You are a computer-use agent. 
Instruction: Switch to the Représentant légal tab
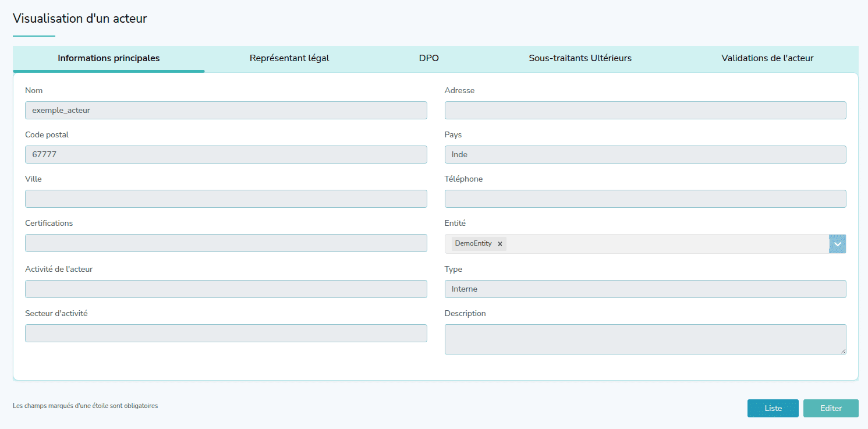[x=289, y=58]
